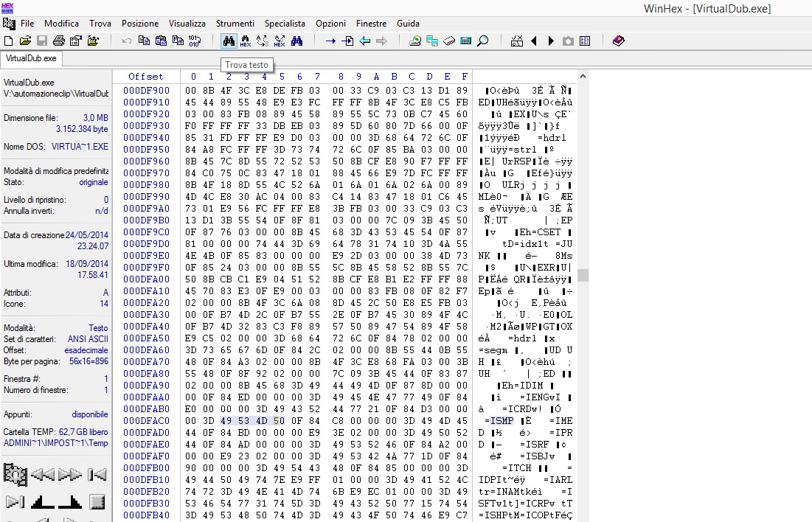Open RAM editor memory chip icon
Image resolution: width=812 pixels, height=522 pixels.
point(449,41)
